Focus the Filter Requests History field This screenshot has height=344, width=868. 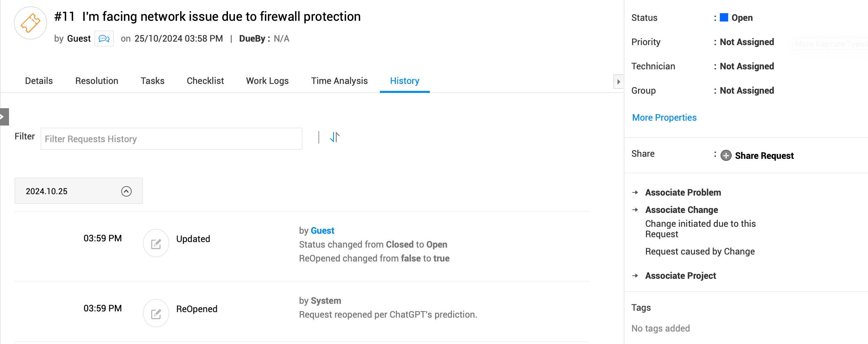tap(171, 139)
